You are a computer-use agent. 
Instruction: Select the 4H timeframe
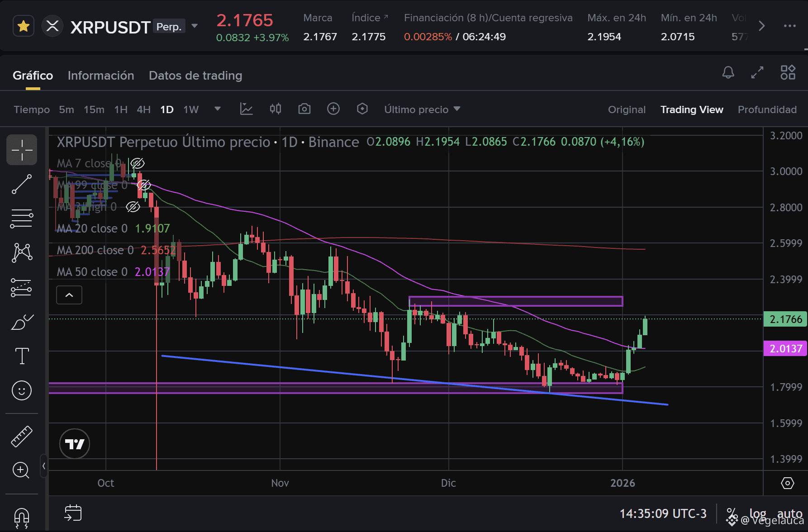point(143,109)
